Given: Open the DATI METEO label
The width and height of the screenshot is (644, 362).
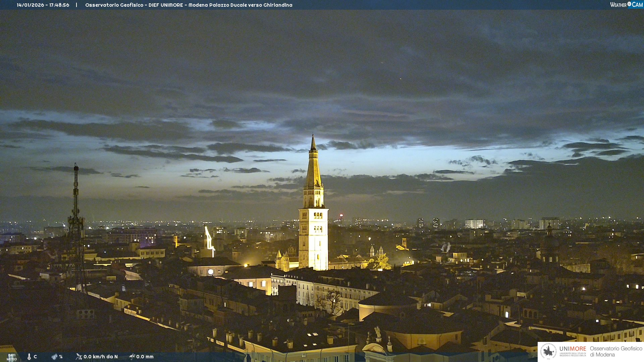Looking at the screenshot, I should click(x=12, y=357).
